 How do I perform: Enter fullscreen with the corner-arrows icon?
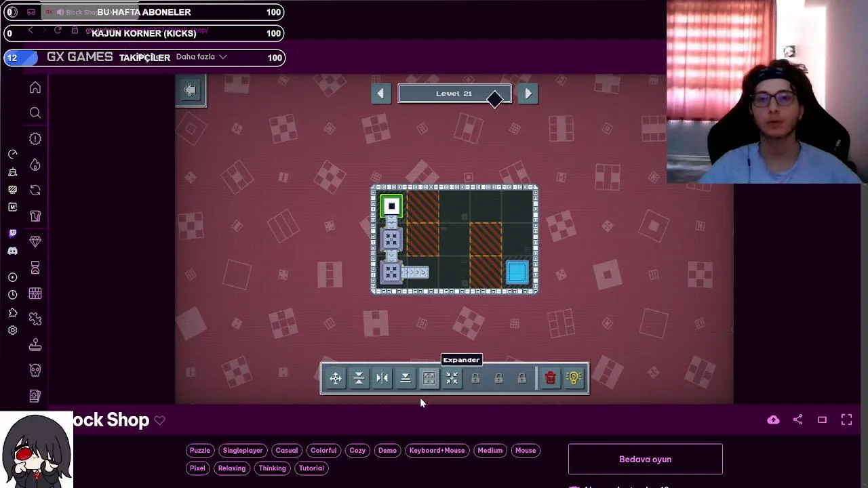coord(846,420)
